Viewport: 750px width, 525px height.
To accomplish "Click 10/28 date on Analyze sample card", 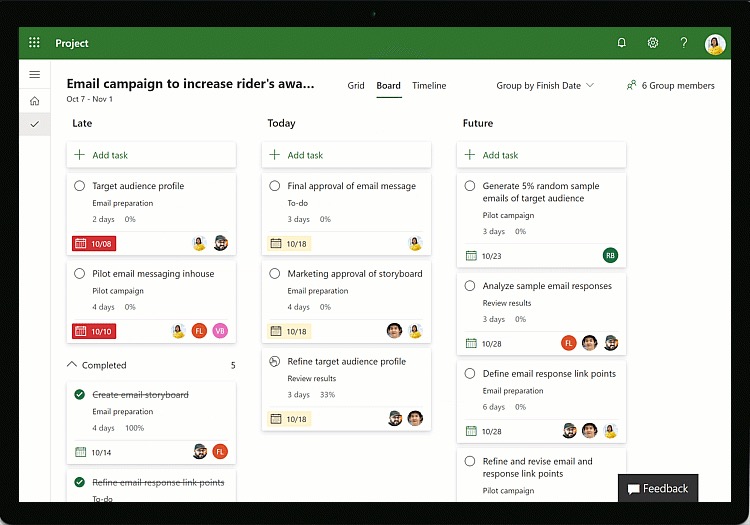I will (x=484, y=343).
